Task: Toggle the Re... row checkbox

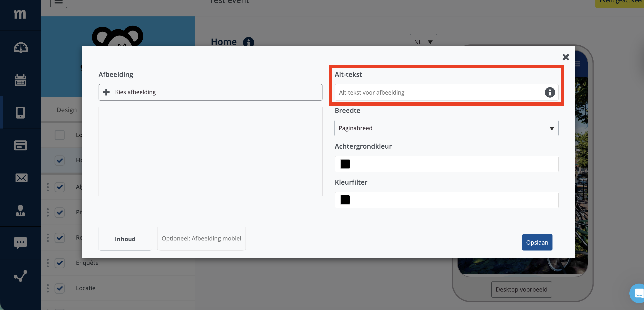Action: (x=60, y=238)
